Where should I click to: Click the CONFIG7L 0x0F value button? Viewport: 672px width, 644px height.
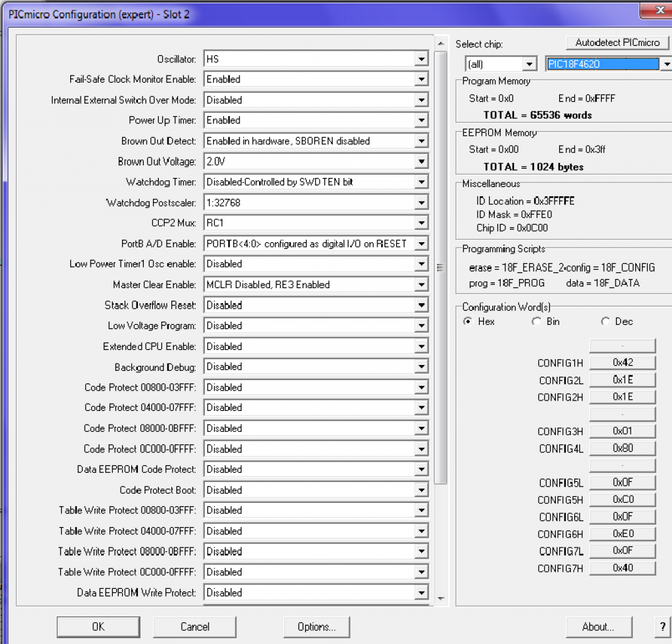pyautogui.click(x=622, y=551)
